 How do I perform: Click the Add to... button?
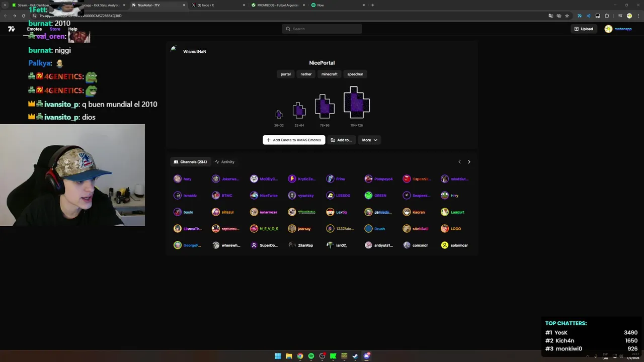341,140
